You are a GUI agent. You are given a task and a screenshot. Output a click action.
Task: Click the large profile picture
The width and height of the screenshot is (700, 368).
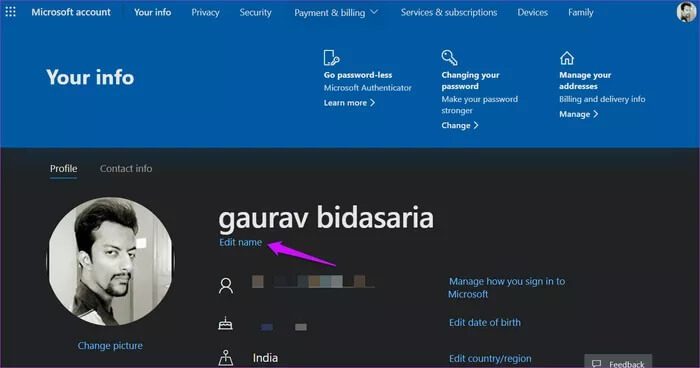coord(110,262)
